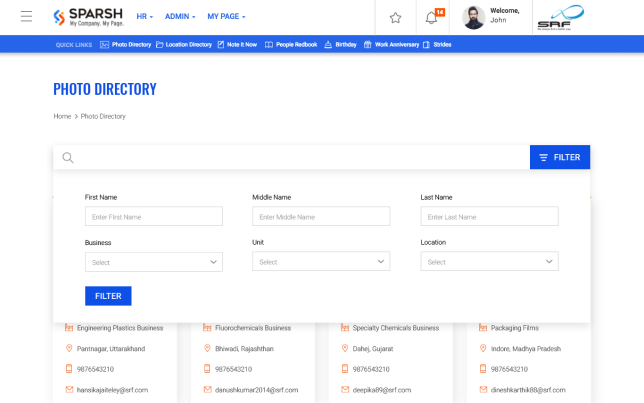Open the MY PAGE menu

226,17
